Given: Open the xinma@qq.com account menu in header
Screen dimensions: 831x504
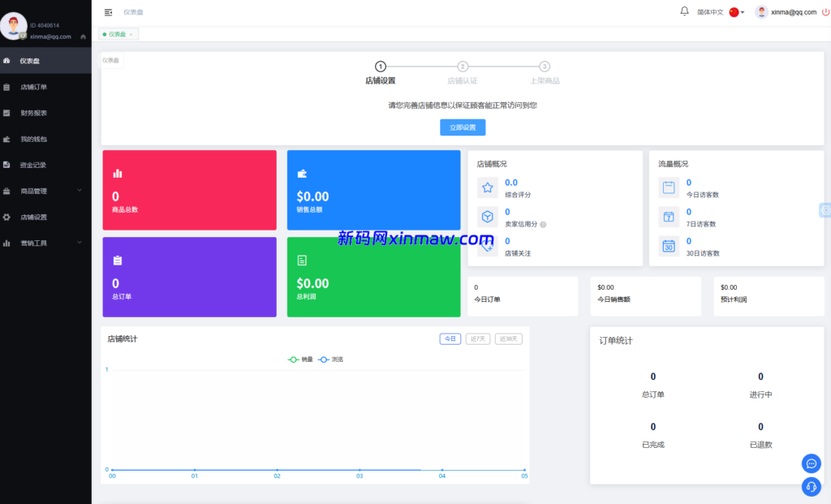Looking at the screenshot, I should click(x=786, y=11).
